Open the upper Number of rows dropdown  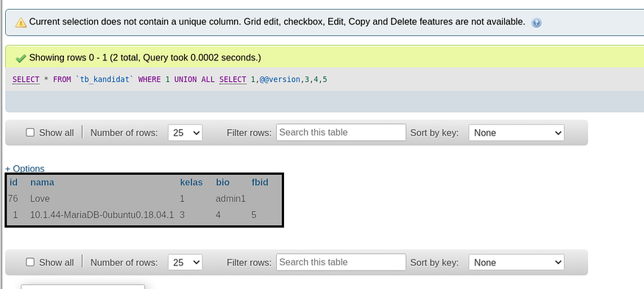[x=185, y=133]
